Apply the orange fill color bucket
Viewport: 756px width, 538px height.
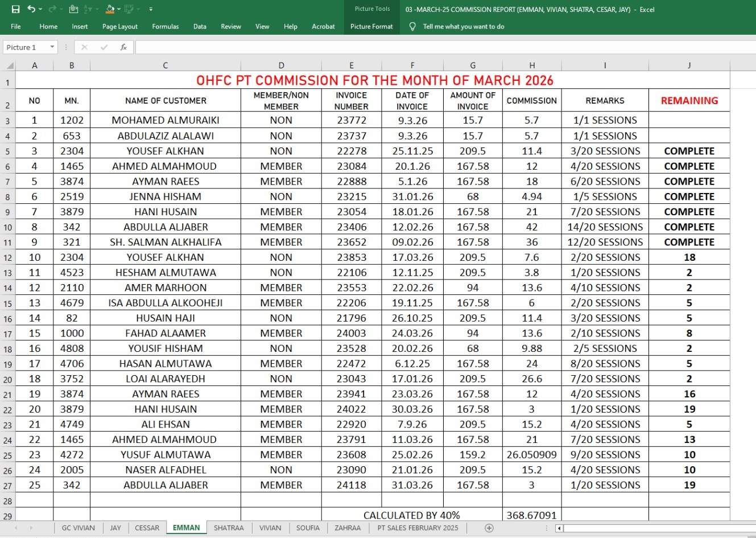[110, 9]
